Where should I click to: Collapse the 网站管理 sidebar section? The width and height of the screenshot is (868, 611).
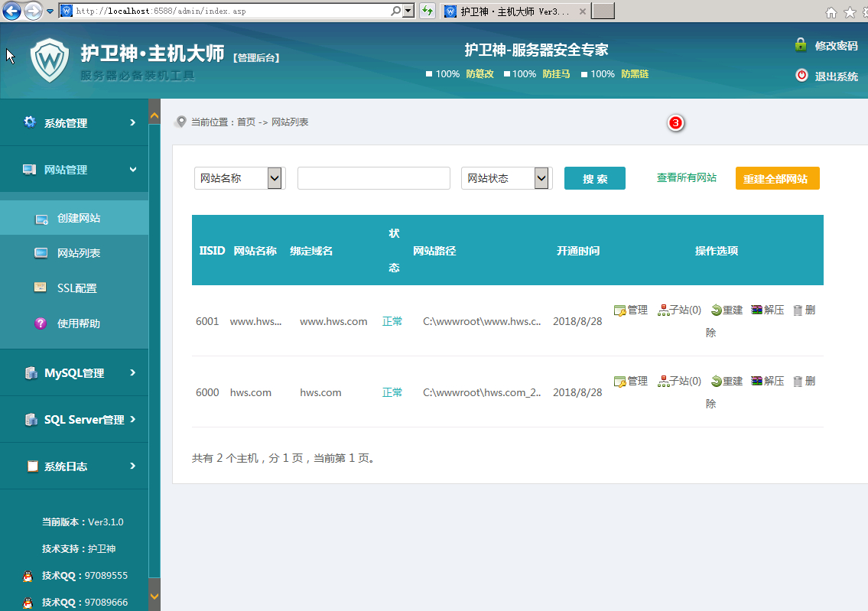tap(74, 170)
